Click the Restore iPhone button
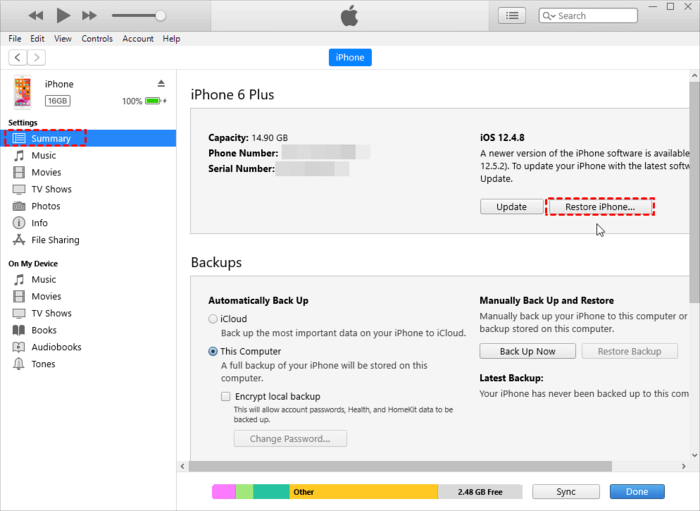Viewport: 700px width, 511px height. (600, 207)
